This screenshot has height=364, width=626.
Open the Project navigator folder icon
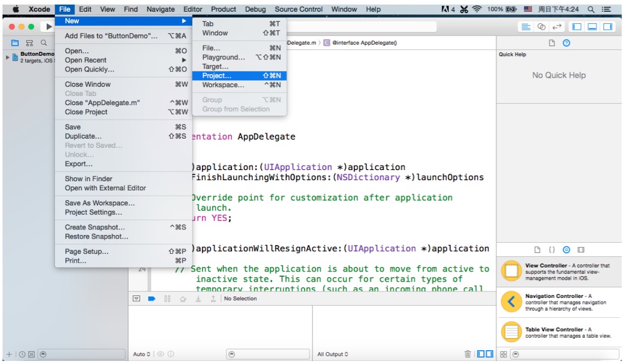15,43
